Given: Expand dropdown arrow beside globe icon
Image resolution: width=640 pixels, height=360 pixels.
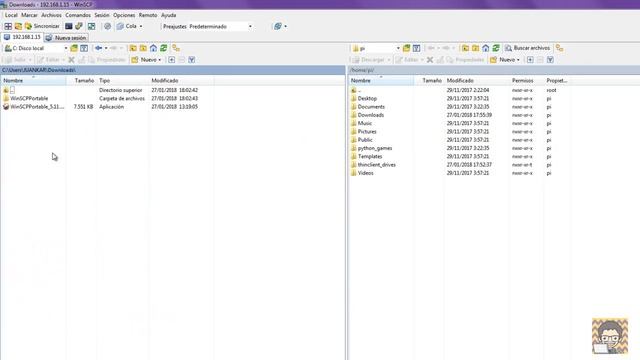Looking at the screenshot, I should pos(285,26).
